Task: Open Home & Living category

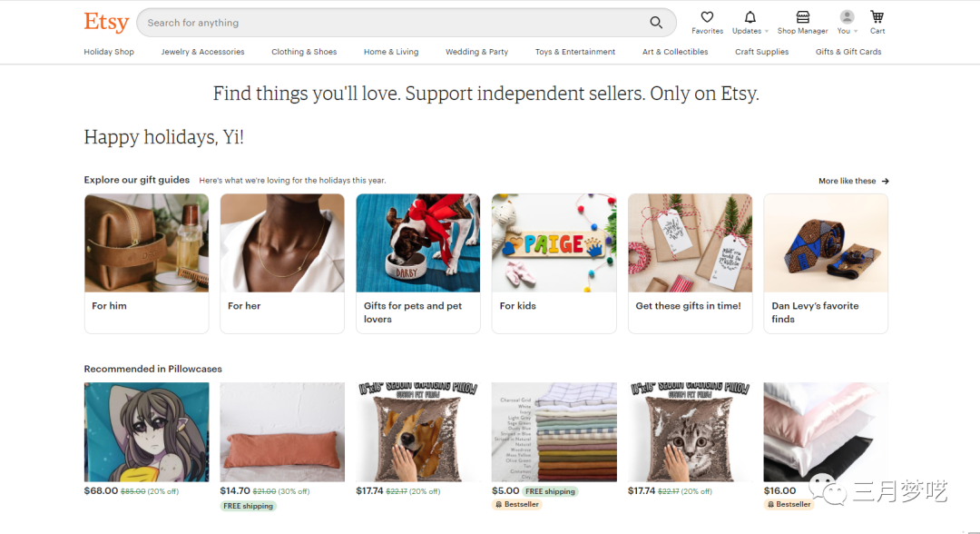Action: coord(391,52)
